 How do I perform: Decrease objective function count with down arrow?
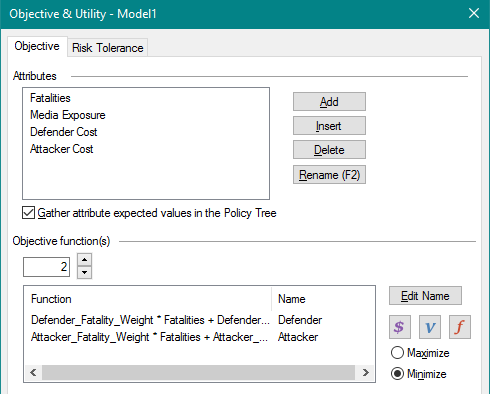(x=85, y=272)
